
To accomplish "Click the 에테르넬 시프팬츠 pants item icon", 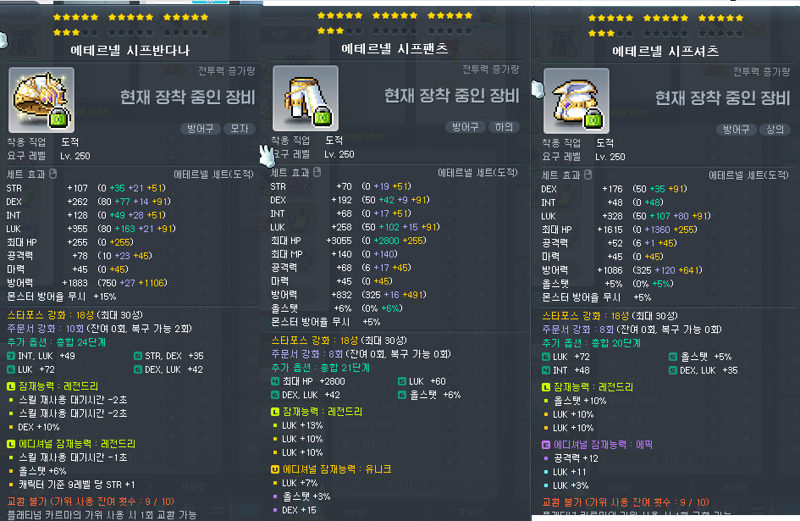I will (306, 98).
